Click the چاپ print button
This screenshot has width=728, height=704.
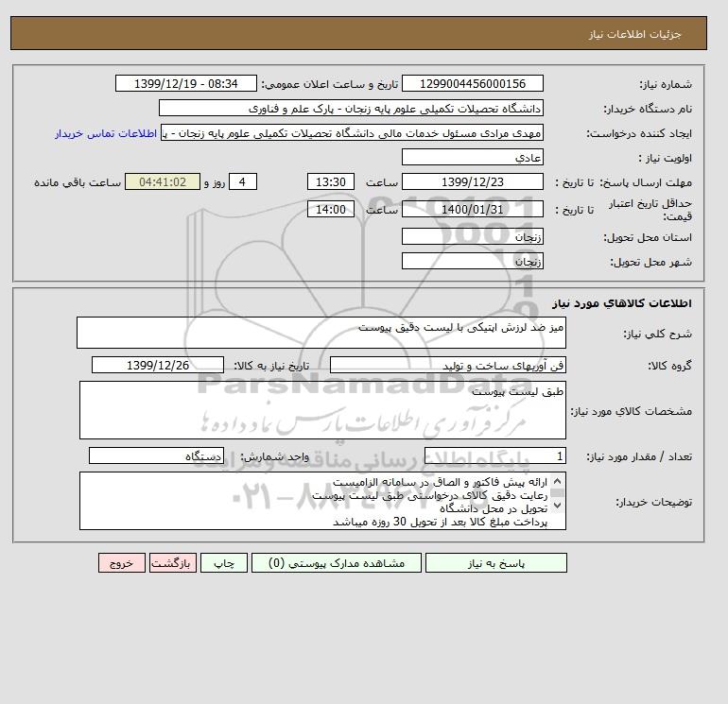[x=224, y=563]
